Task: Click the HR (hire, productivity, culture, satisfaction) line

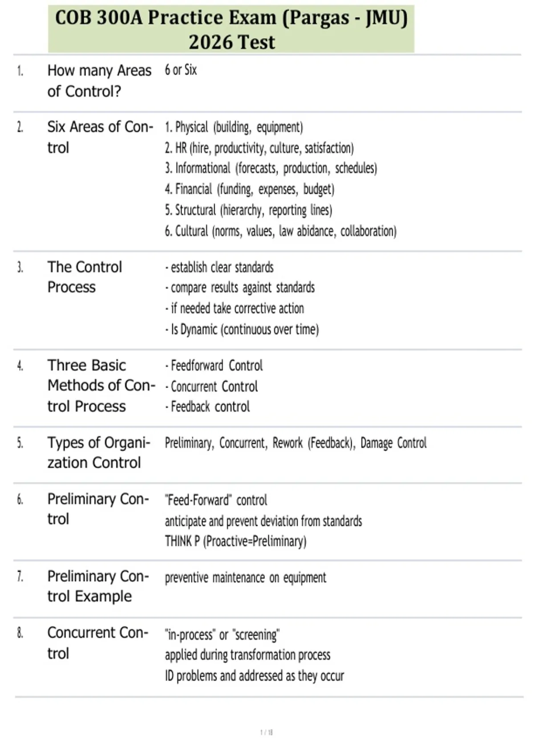Action: [x=259, y=148]
